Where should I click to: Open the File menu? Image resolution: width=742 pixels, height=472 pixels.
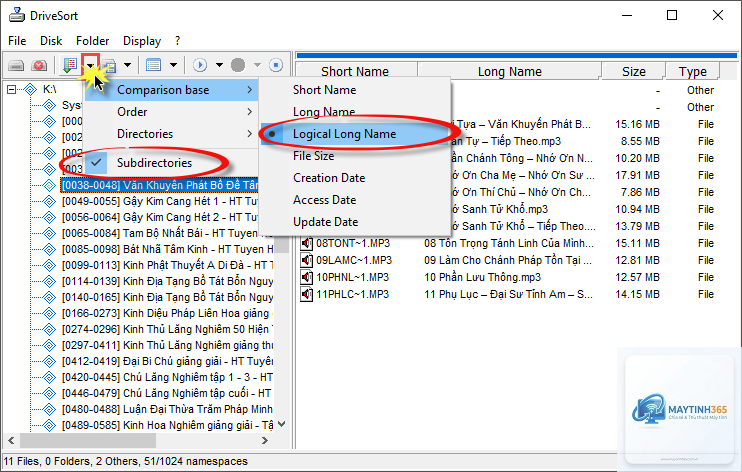17,41
